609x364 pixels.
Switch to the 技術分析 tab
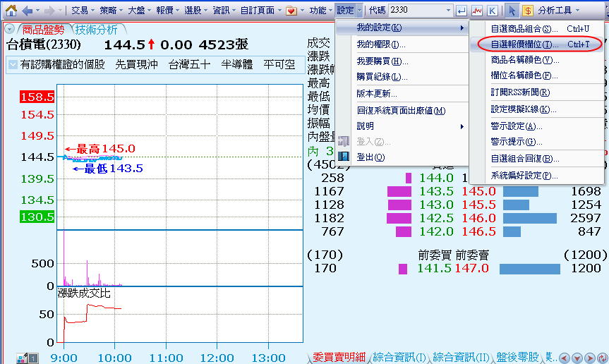97,30
